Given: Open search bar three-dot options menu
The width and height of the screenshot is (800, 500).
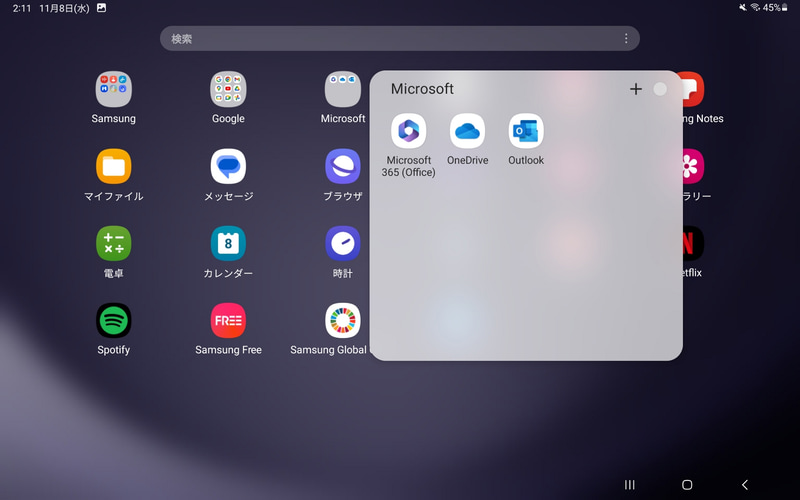Looking at the screenshot, I should tap(626, 39).
